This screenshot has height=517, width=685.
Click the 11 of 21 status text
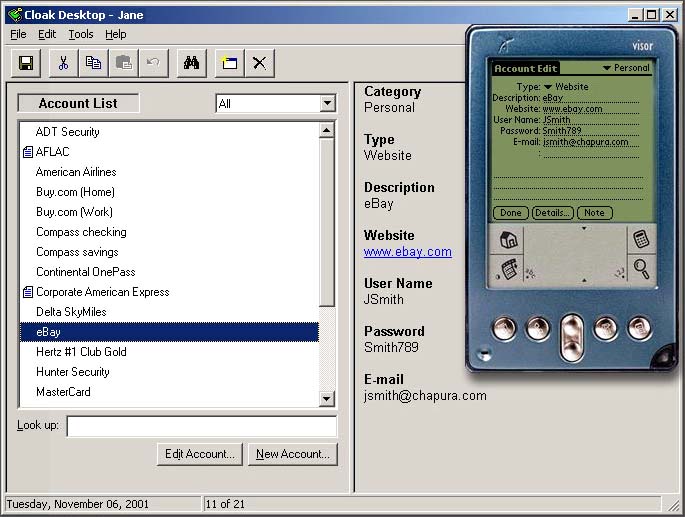225,504
